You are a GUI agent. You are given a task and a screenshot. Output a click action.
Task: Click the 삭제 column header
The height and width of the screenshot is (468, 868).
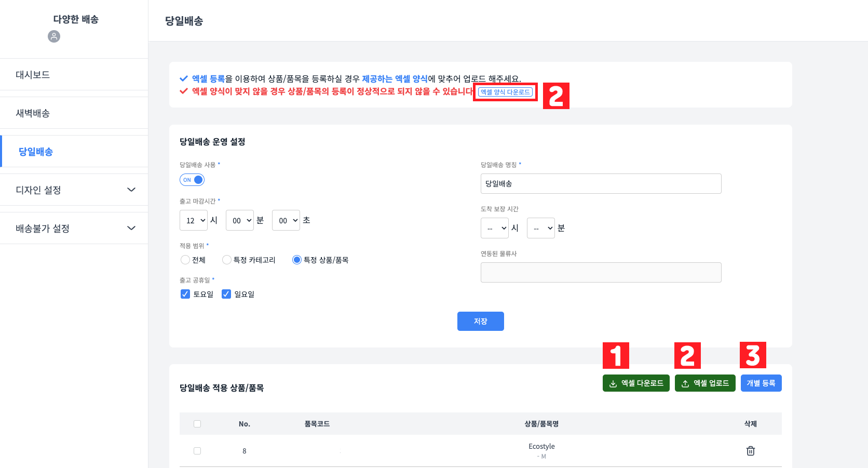pos(751,424)
